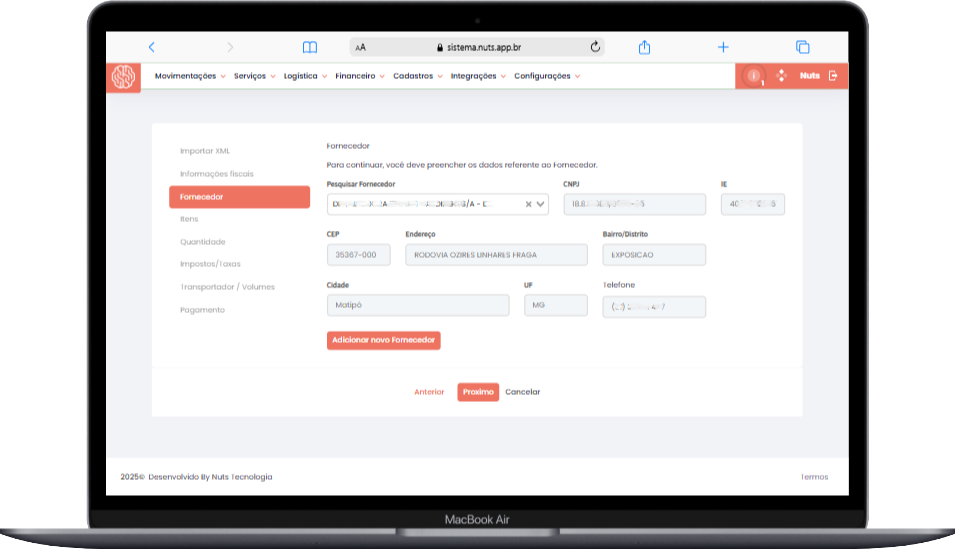
Task: Expand the Pesquisar Fornecedor dropdown arrow
Action: [542, 204]
